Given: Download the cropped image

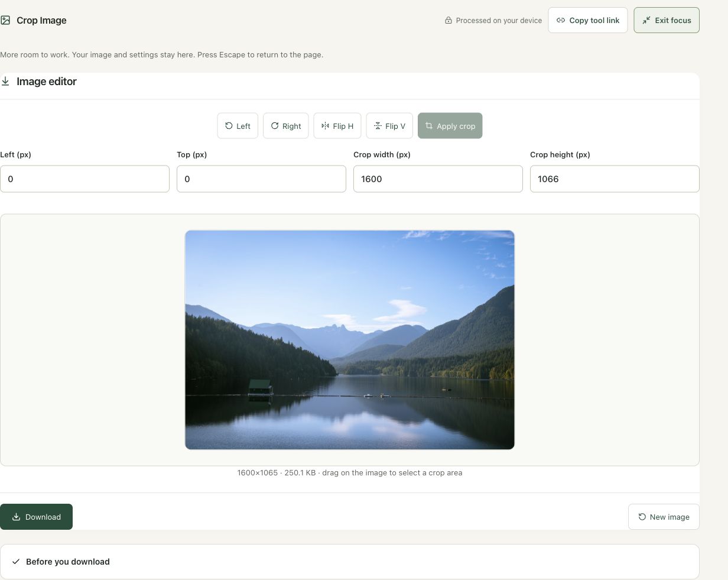Looking at the screenshot, I should click(36, 517).
